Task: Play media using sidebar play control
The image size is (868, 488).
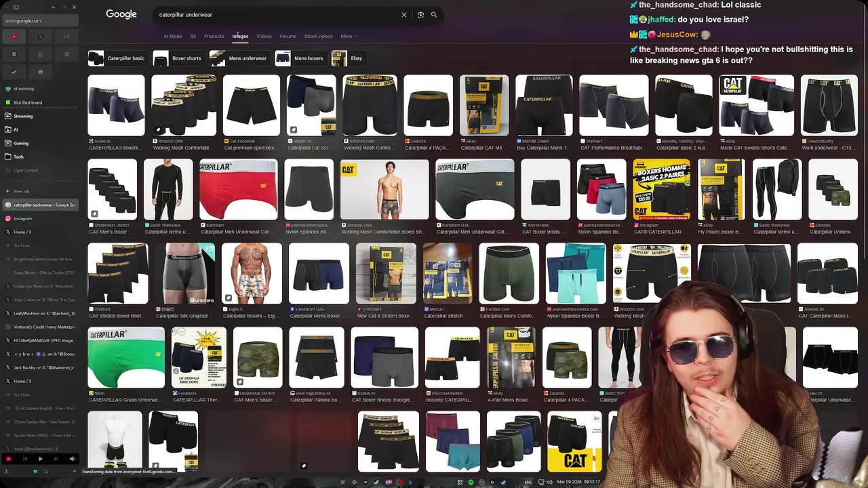Action: [x=40, y=459]
